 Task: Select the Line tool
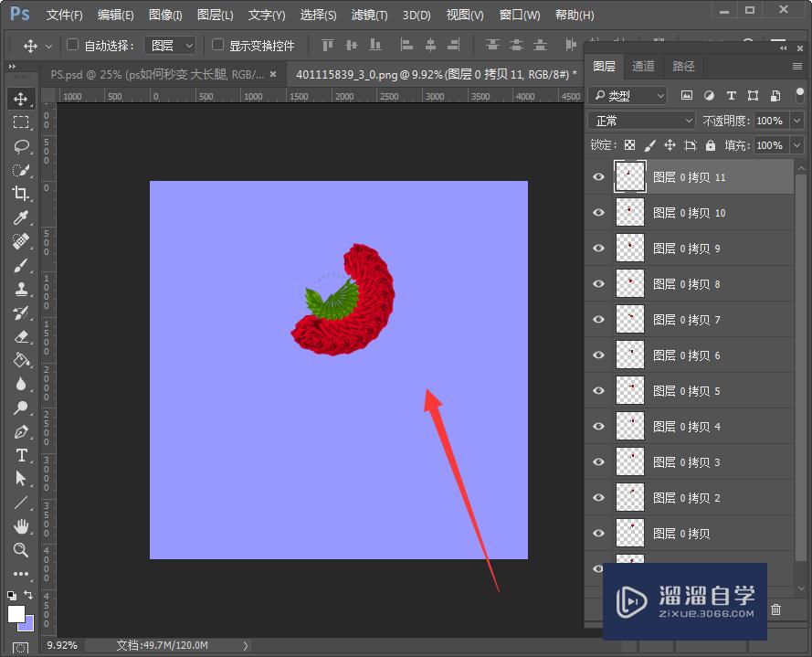(x=21, y=503)
